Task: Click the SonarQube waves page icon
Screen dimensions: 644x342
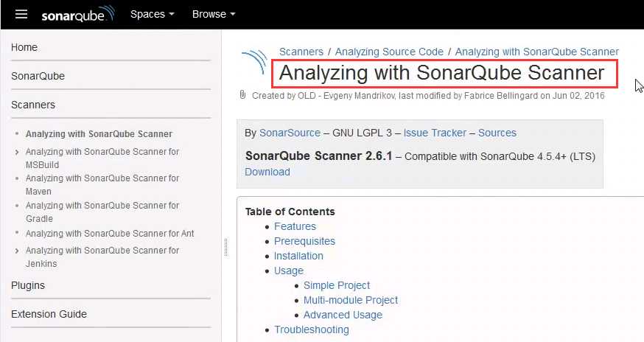Action: (255, 62)
